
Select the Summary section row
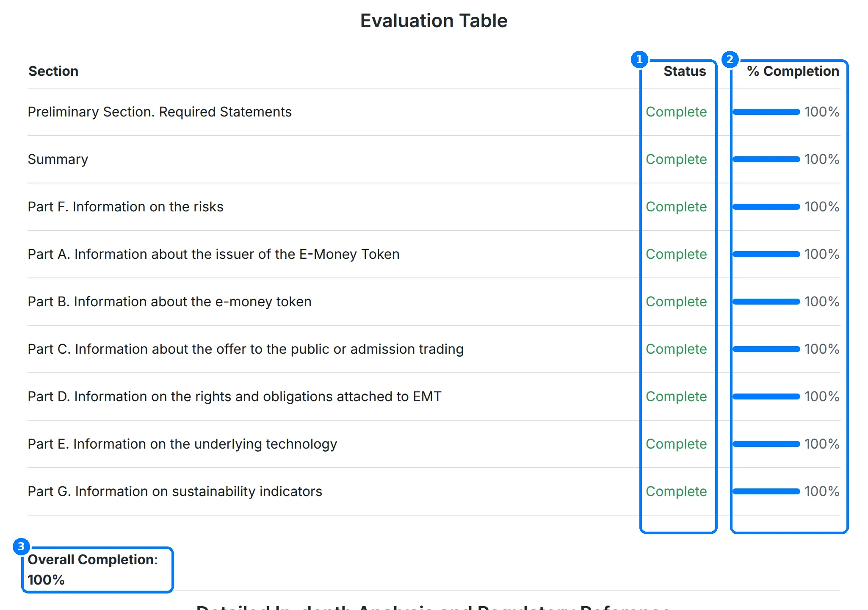(x=434, y=159)
